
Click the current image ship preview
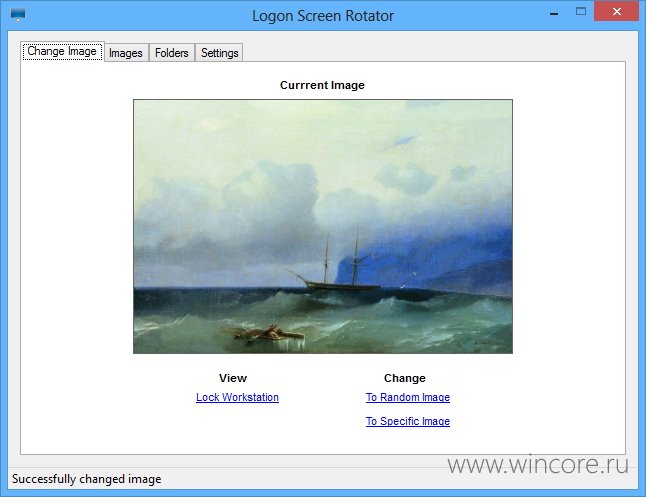point(323,226)
